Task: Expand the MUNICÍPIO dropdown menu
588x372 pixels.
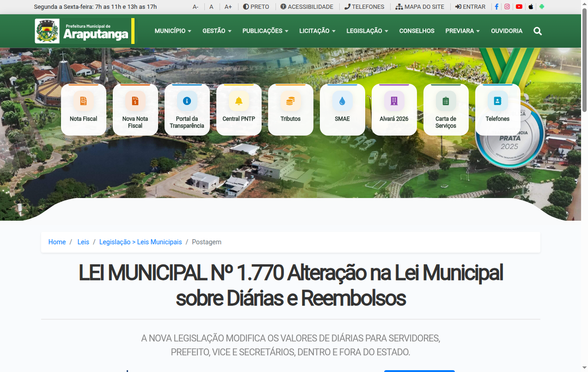Action: (173, 31)
